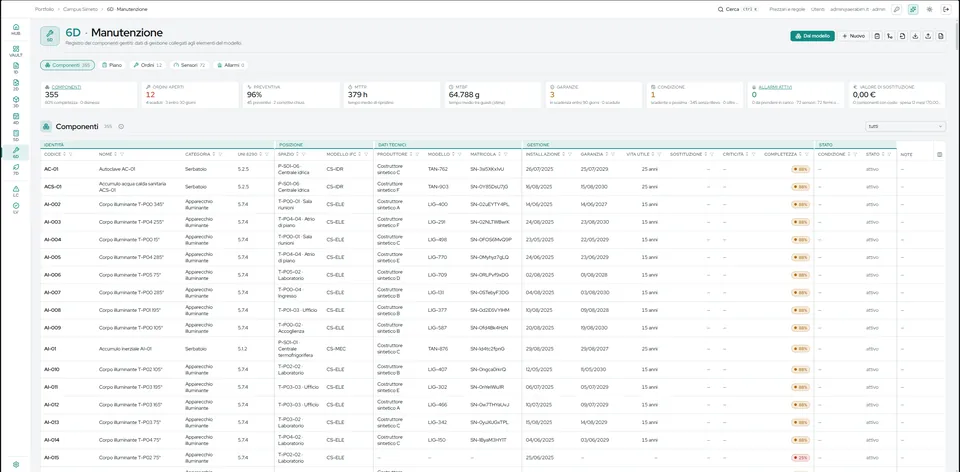Click the green highlighted top bar icon
960x472 pixels.
(913, 9)
